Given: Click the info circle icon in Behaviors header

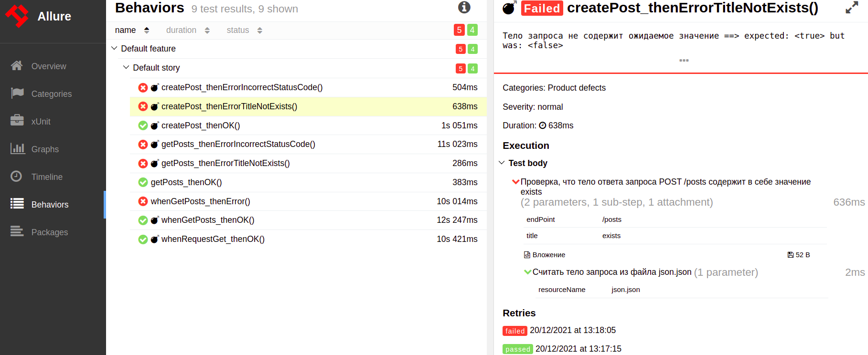Looking at the screenshot, I should [464, 7].
